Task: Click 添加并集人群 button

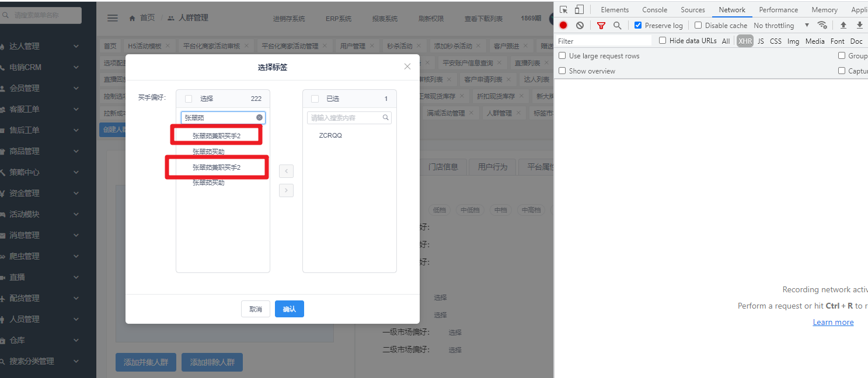Action: pyautogui.click(x=146, y=362)
